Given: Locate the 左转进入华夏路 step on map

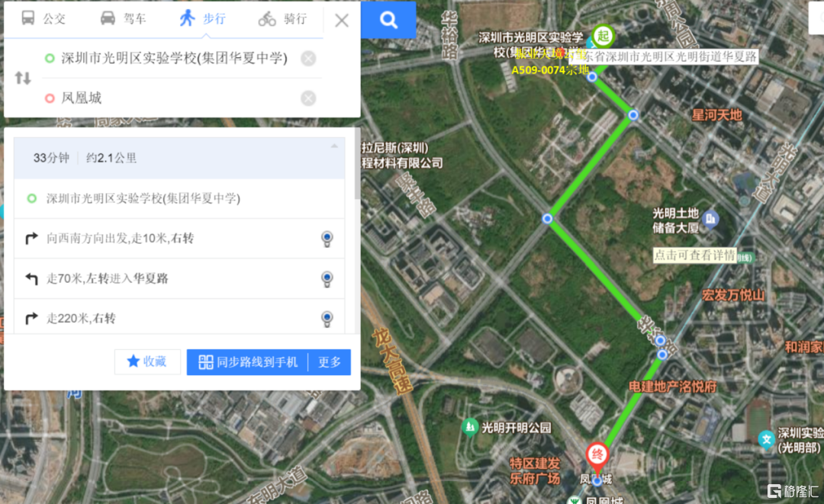Looking at the screenshot, I should point(327,279).
